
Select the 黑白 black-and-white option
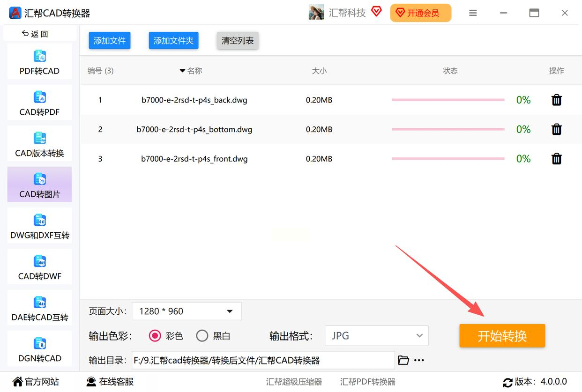(x=202, y=336)
